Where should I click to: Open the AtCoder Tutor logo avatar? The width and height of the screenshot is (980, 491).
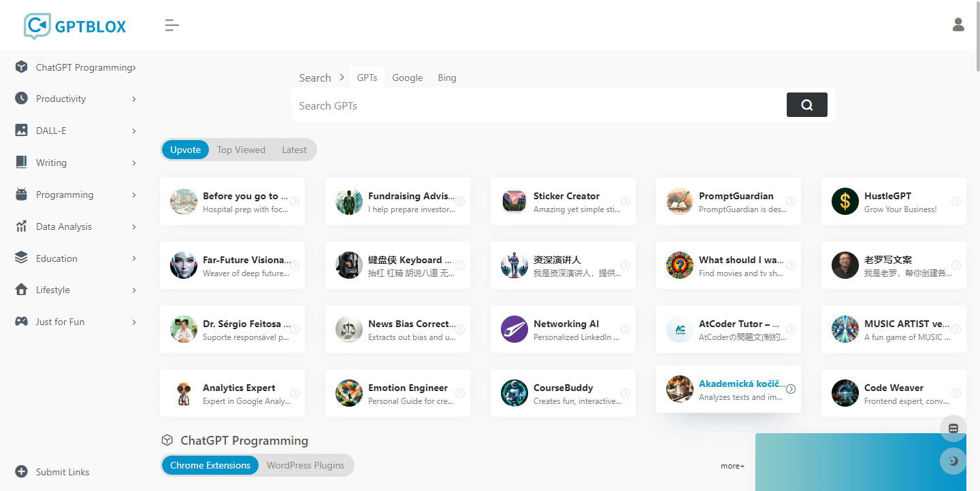click(680, 329)
